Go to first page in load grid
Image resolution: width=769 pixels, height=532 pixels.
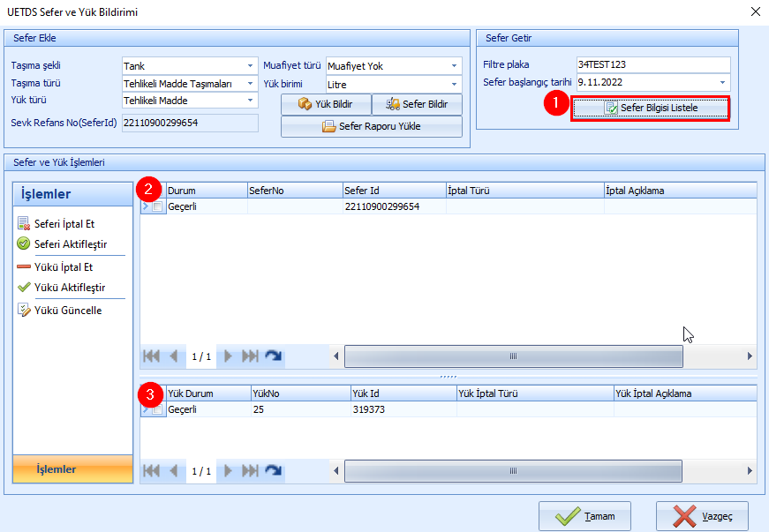(x=151, y=471)
